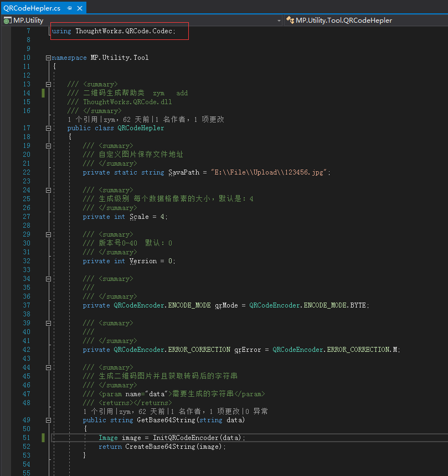Open the MP.Utility project dropdown
448x476 pixels.
(279, 21)
